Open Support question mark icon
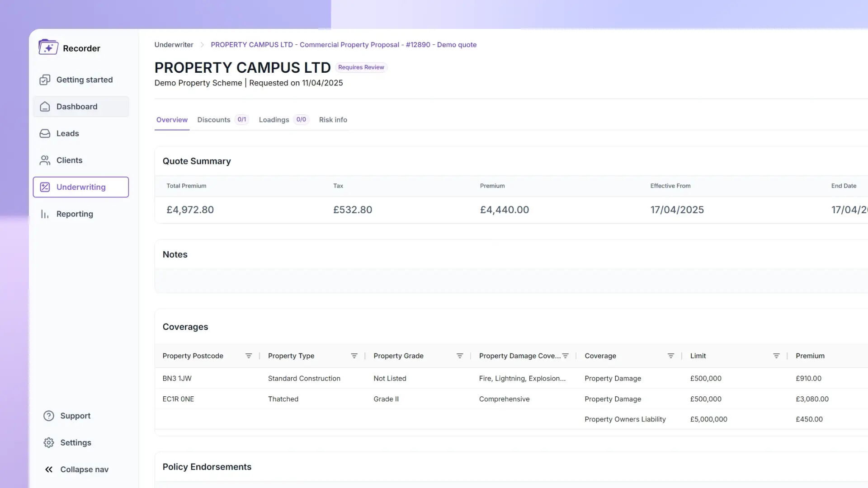The width and height of the screenshot is (868, 488). 49,416
